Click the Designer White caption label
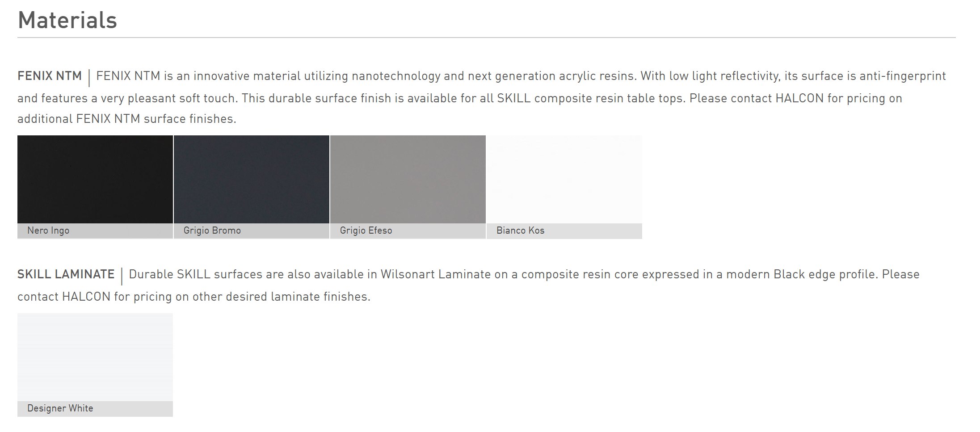Screen dimensions: 980x432 click(x=60, y=408)
